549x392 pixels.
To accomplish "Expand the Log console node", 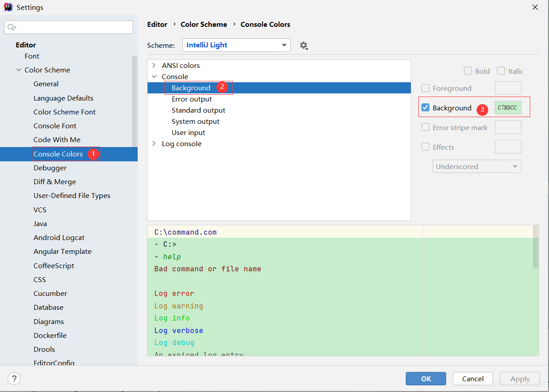I will [154, 143].
